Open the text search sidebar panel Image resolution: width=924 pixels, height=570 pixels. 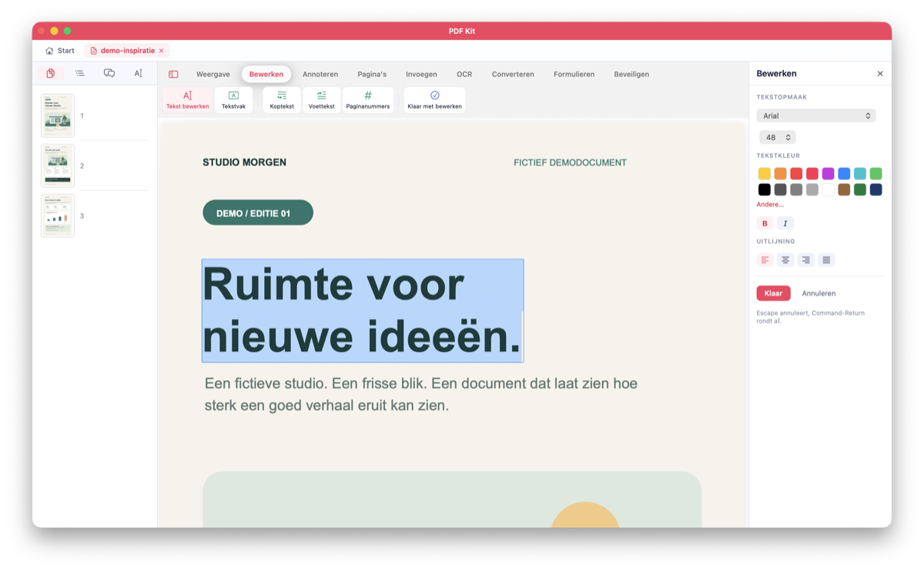[139, 73]
